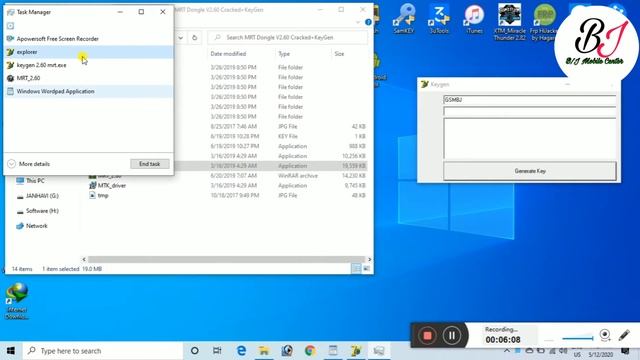Click the KEY File type cell
Screen dimensions: 640x360
tap(288, 136)
